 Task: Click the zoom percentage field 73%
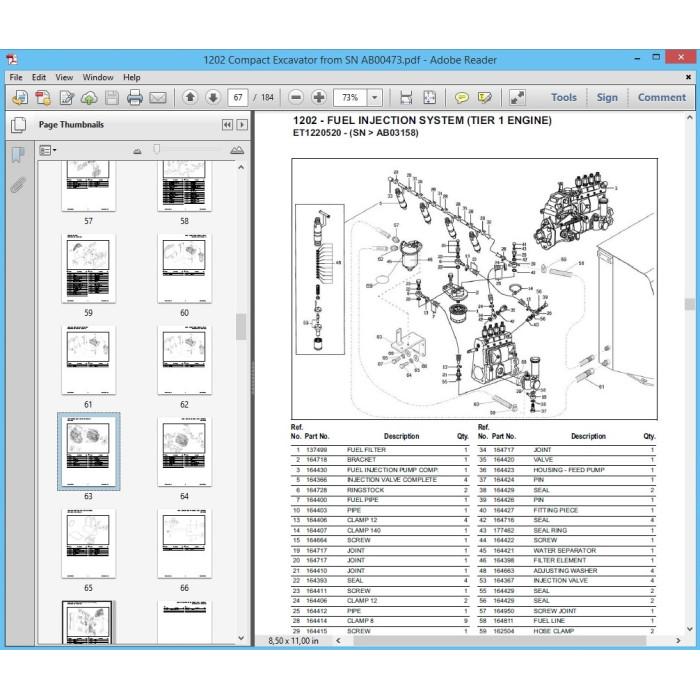coord(350,97)
